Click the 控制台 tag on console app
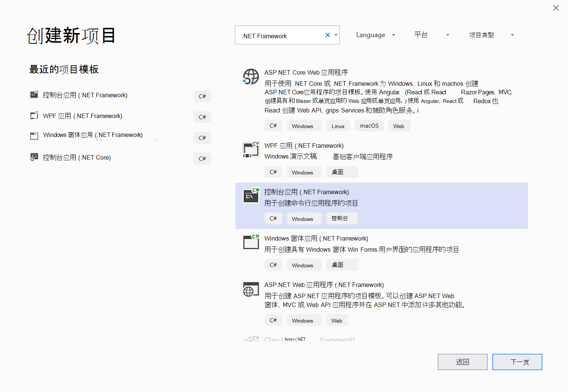This screenshot has height=392, width=568. point(342,218)
